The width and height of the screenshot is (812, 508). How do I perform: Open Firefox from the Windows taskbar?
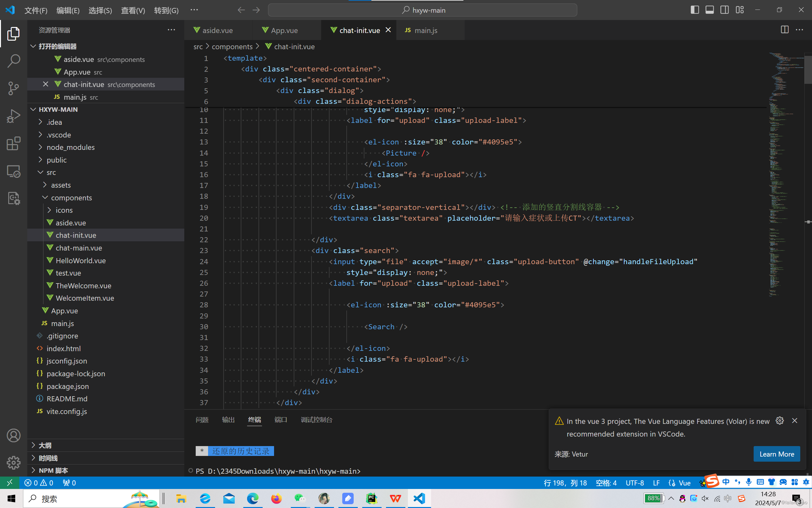click(x=276, y=498)
